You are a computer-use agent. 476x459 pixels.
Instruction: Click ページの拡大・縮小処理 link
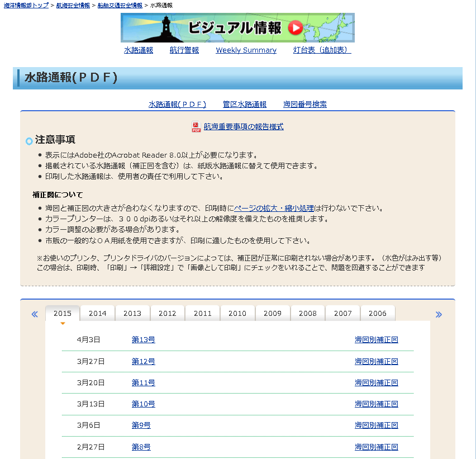tap(274, 208)
